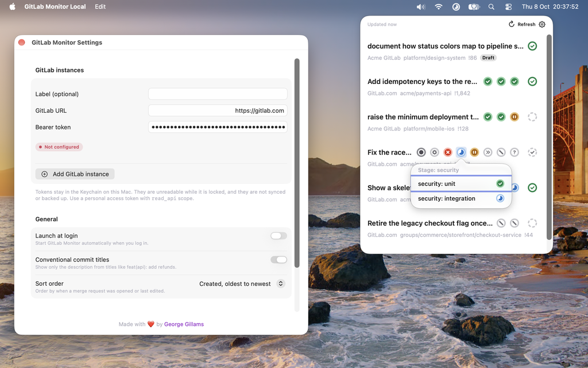Click the outlined green check in Show a skele row
Image resolution: width=588 pixels, height=368 pixels.
532,188
